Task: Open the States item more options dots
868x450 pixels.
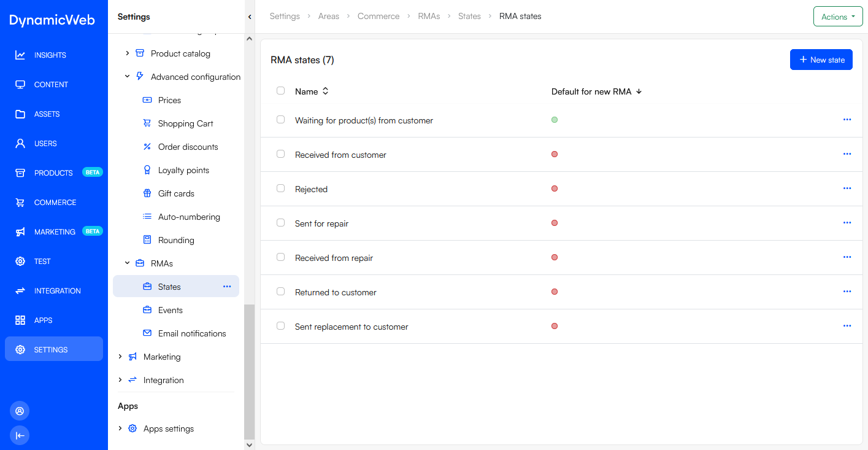Action: (x=227, y=287)
